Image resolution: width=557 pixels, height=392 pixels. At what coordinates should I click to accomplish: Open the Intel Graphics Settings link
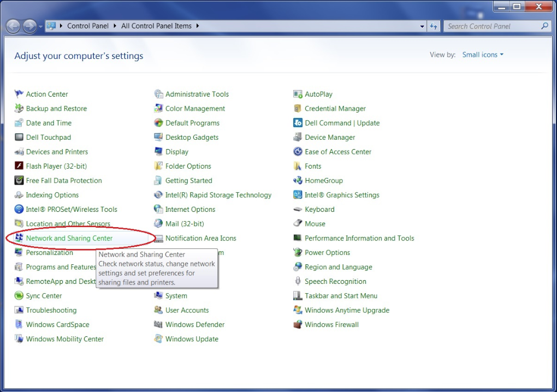342,195
